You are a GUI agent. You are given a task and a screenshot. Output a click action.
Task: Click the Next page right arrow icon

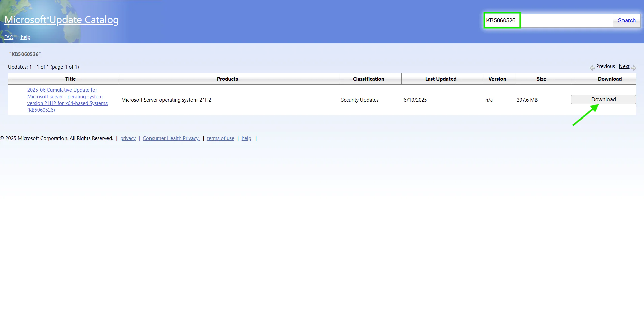(x=633, y=68)
